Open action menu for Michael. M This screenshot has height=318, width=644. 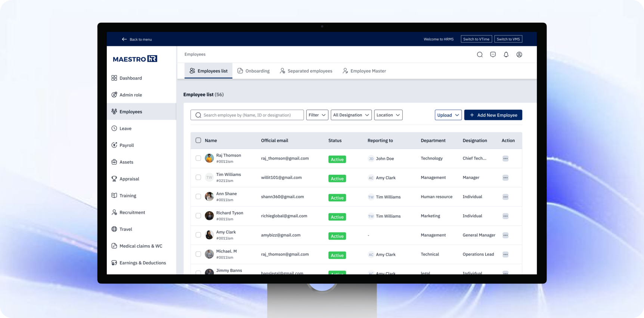[505, 255]
